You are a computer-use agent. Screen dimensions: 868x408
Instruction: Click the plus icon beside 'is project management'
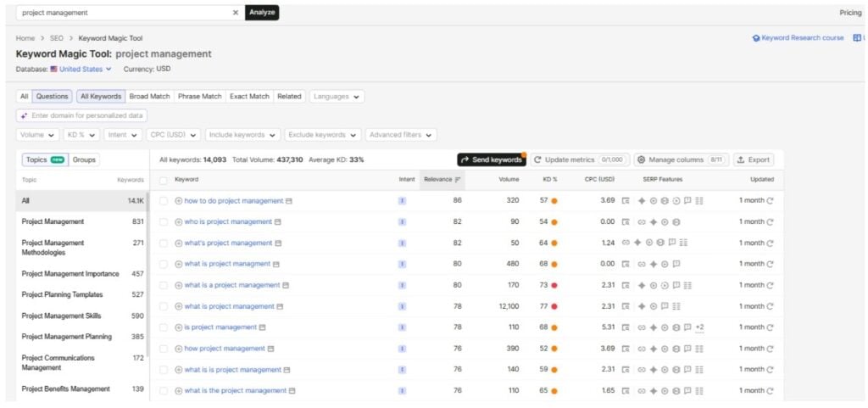coord(178,327)
